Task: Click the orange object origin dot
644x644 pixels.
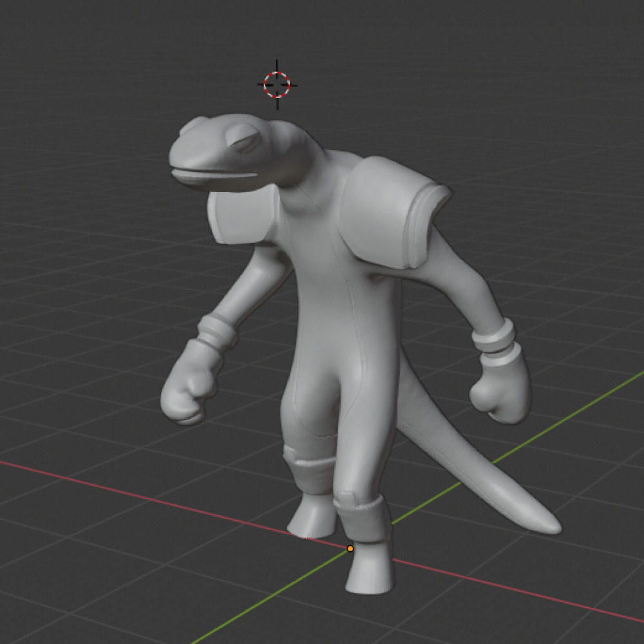Action: pos(350,549)
